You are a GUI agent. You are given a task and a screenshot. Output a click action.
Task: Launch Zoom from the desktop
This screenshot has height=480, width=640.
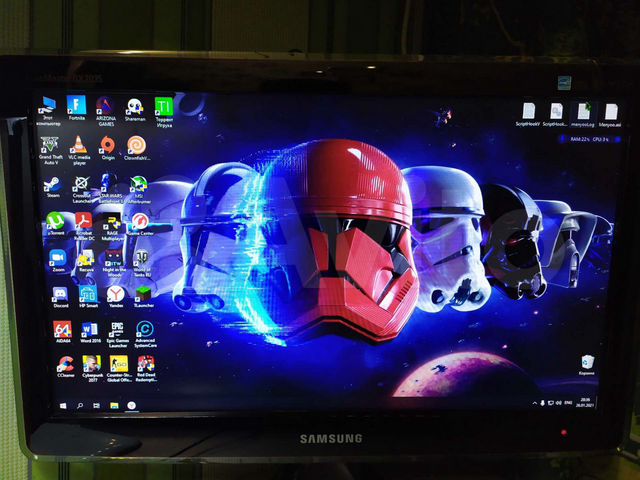coord(57,258)
